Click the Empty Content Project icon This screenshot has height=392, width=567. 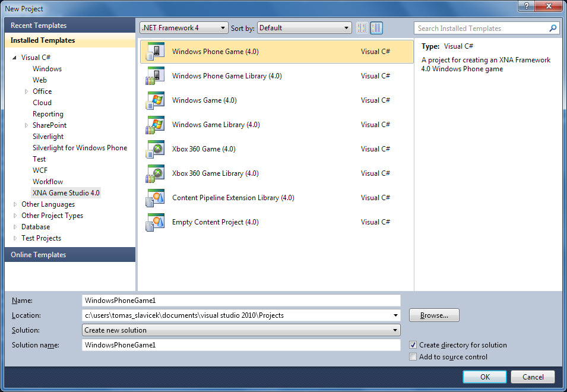[x=155, y=222]
